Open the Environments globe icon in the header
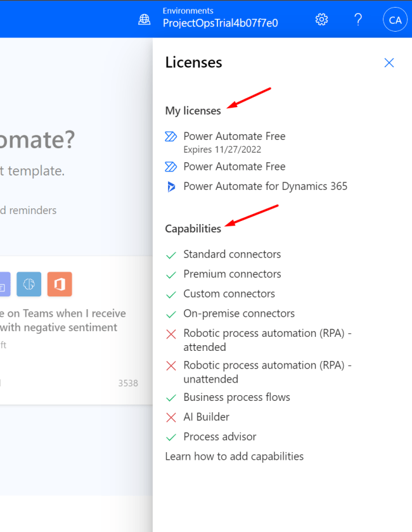Image resolution: width=412 pixels, height=532 pixels. click(x=144, y=20)
